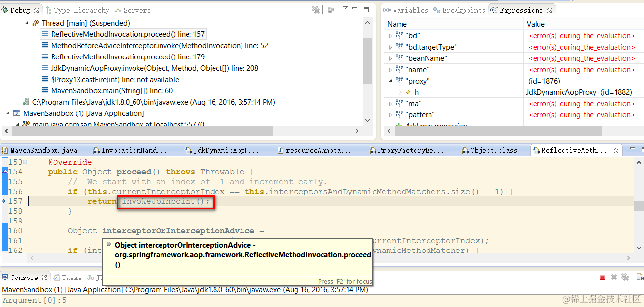Click the Thread [main] suspended thread icon
Viewport: 644px width, 307px height.
(35, 23)
